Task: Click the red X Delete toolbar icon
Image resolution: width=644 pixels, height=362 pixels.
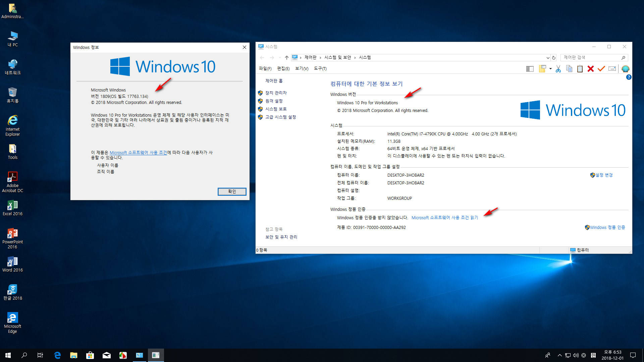Action: tap(591, 69)
